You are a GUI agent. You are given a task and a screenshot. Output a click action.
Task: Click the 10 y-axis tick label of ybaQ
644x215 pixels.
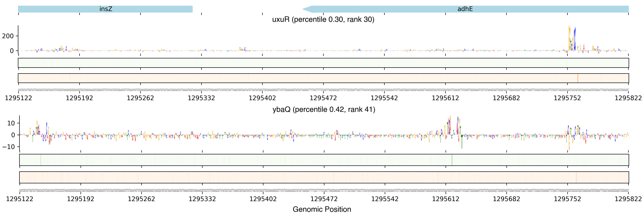tap(11, 123)
